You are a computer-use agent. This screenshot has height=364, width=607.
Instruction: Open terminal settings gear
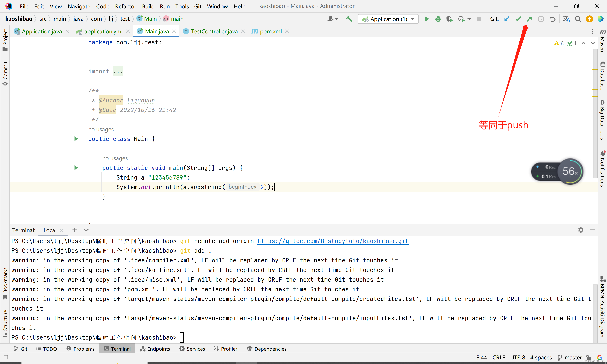[x=581, y=230]
